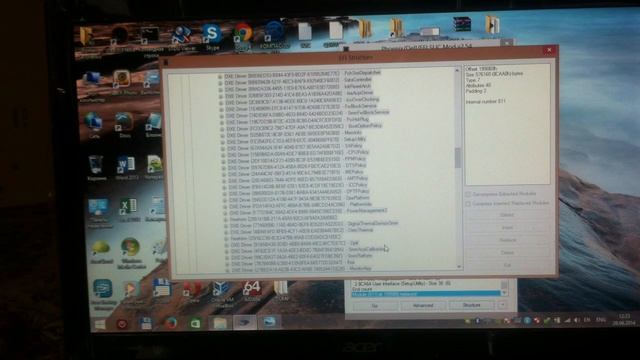640x360 pixels.
Task: Expand the BootOptionPolicy DXE Driver node
Action: [222, 129]
